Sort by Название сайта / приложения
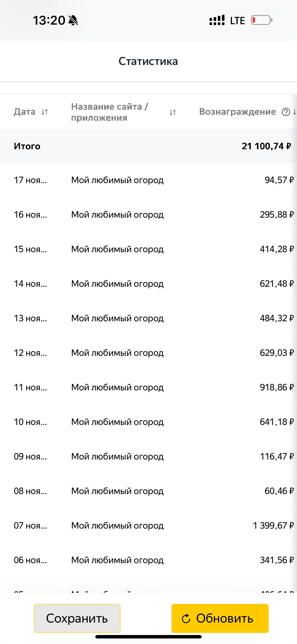Viewport: 297px width, 644px height. pos(172,112)
